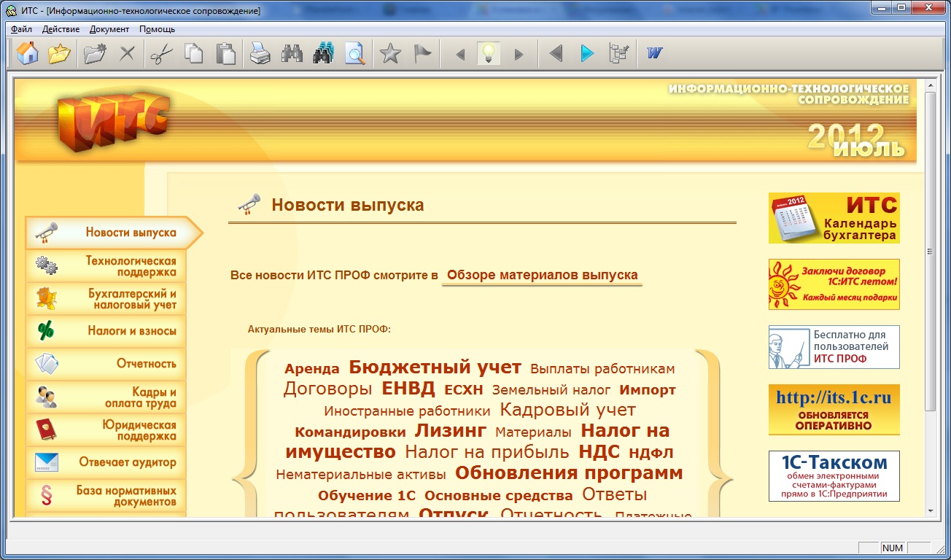The height and width of the screenshot is (560, 951).
Task: Open the Заключи договор 1С:ИТС летом banner
Action: 834,284
